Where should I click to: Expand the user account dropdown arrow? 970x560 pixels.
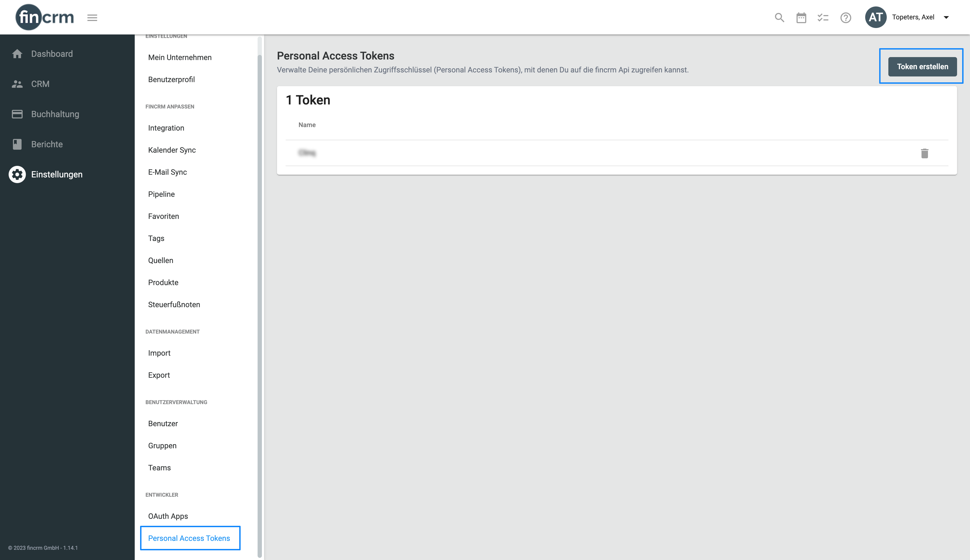tap(946, 17)
